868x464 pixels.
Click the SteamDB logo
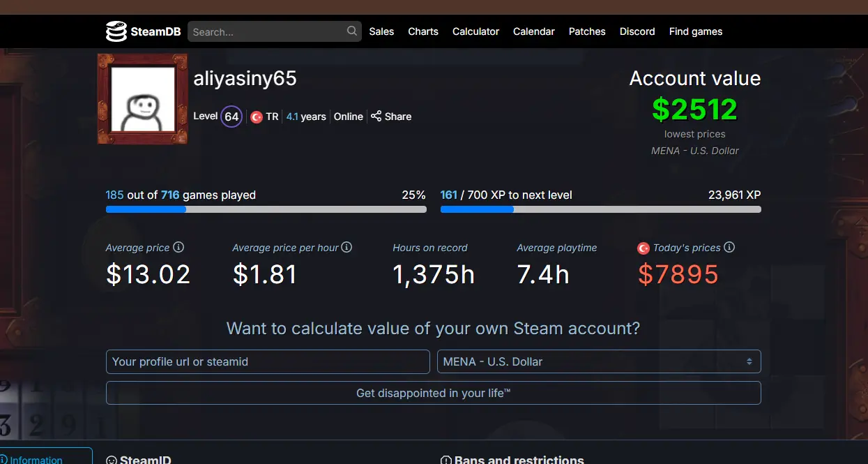click(116, 31)
